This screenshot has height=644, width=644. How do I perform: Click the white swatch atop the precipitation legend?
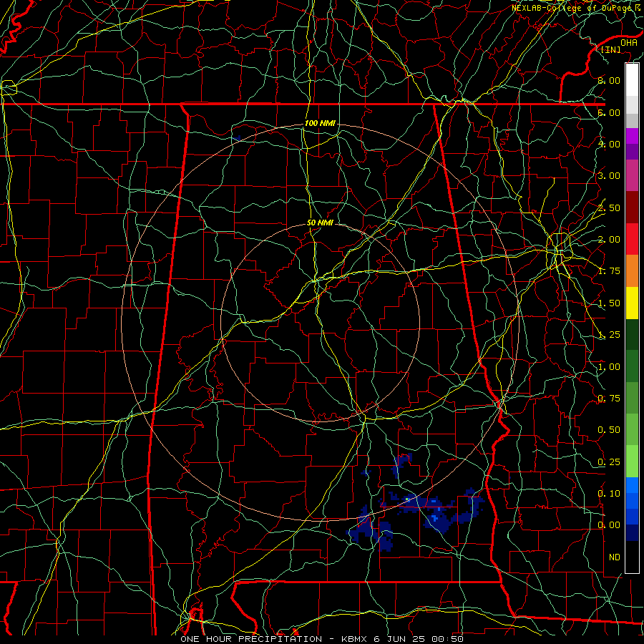click(632, 79)
